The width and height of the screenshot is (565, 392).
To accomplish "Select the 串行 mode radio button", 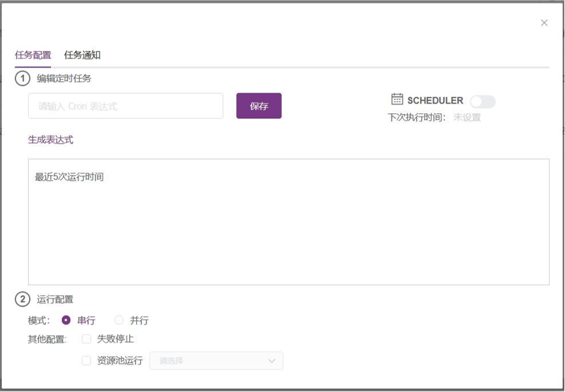I will tap(66, 320).
